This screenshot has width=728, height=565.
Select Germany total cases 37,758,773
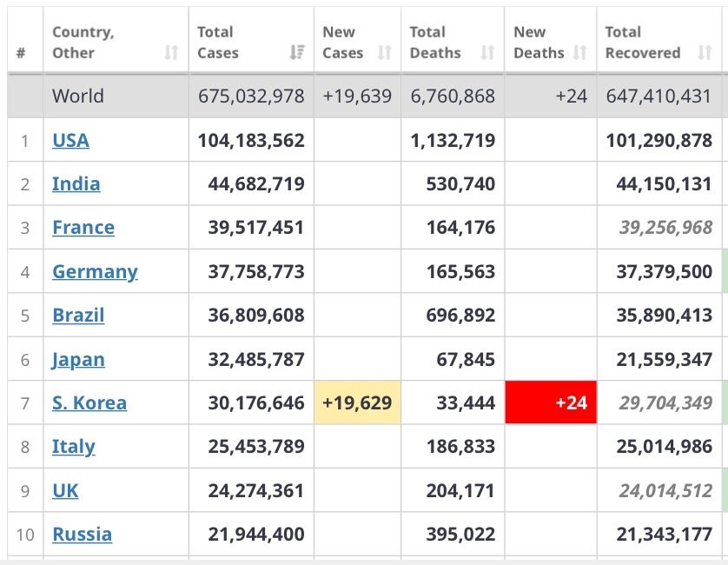[x=256, y=272]
